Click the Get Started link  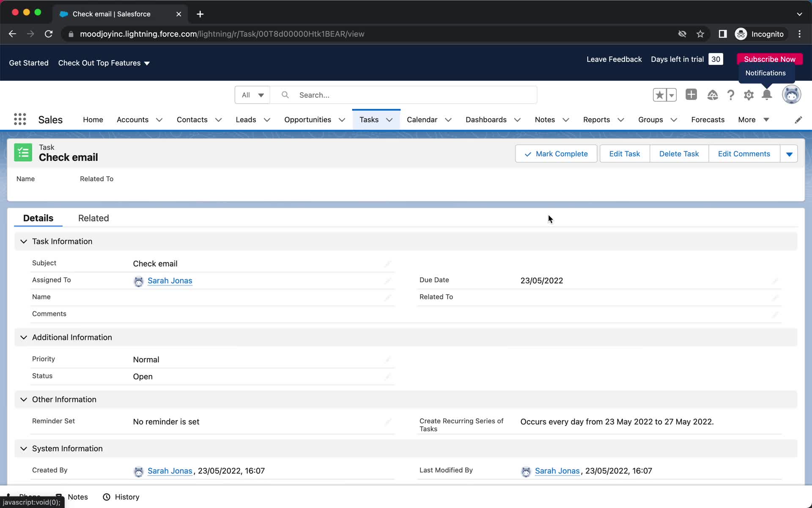pyautogui.click(x=29, y=63)
